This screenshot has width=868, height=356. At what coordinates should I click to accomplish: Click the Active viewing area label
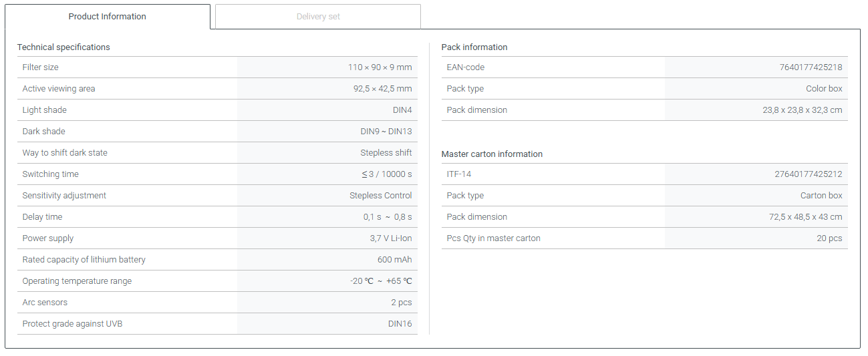click(x=59, y=89)
